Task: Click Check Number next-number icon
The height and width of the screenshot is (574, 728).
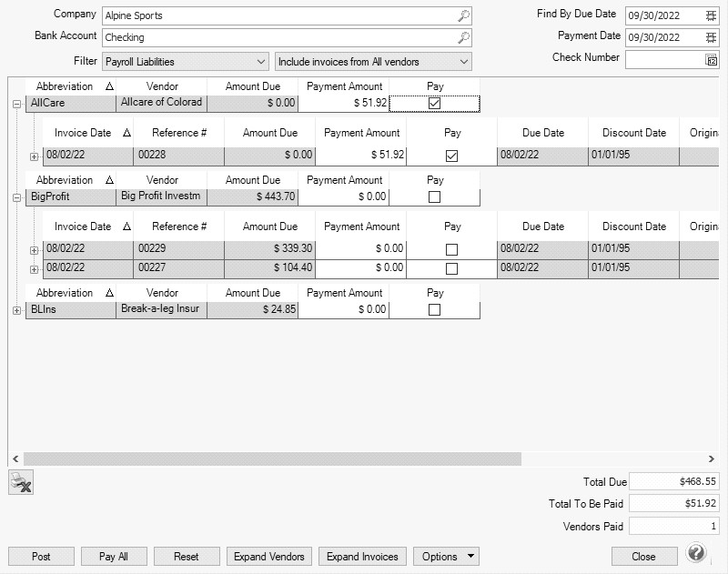Action: 712,60
